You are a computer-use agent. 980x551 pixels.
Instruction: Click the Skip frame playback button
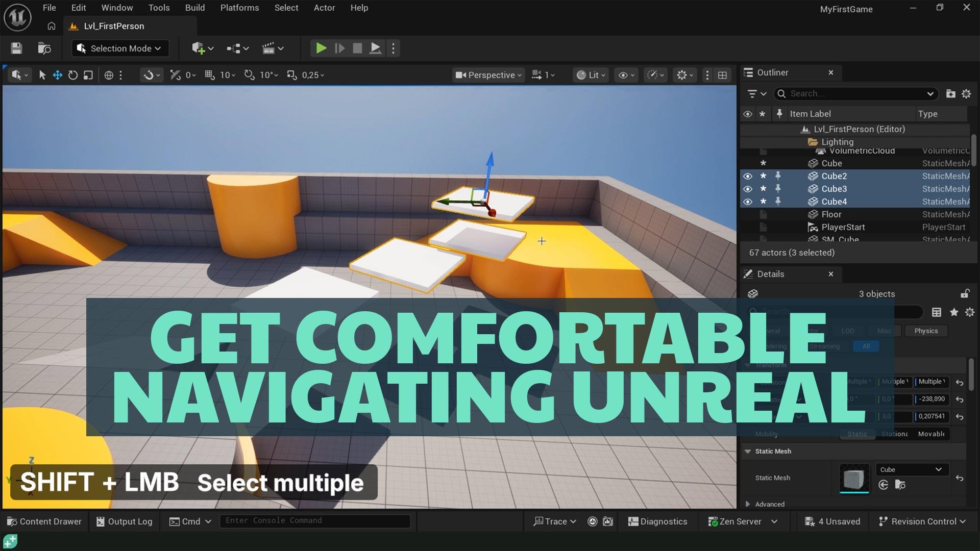tap(339, 48)
